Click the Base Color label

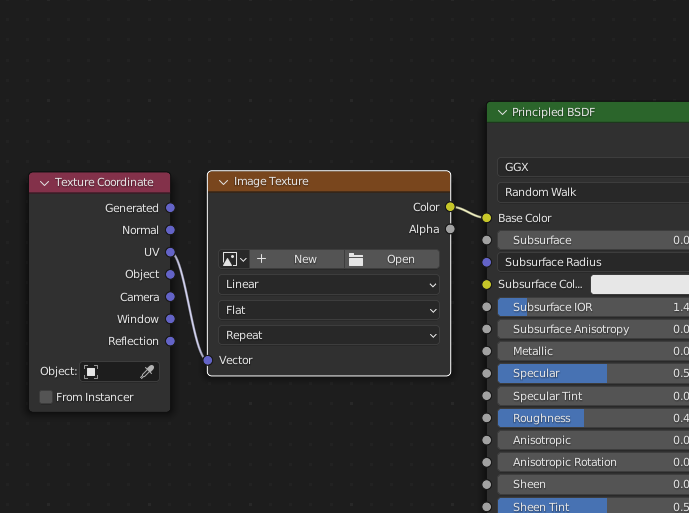pyautogui.click(x=524, y=218)
